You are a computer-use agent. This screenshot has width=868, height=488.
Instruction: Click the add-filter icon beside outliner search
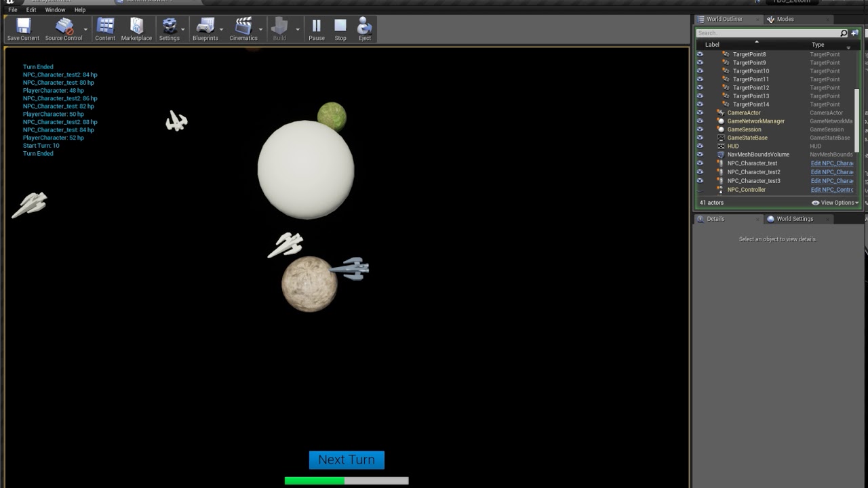coord(854,33)
